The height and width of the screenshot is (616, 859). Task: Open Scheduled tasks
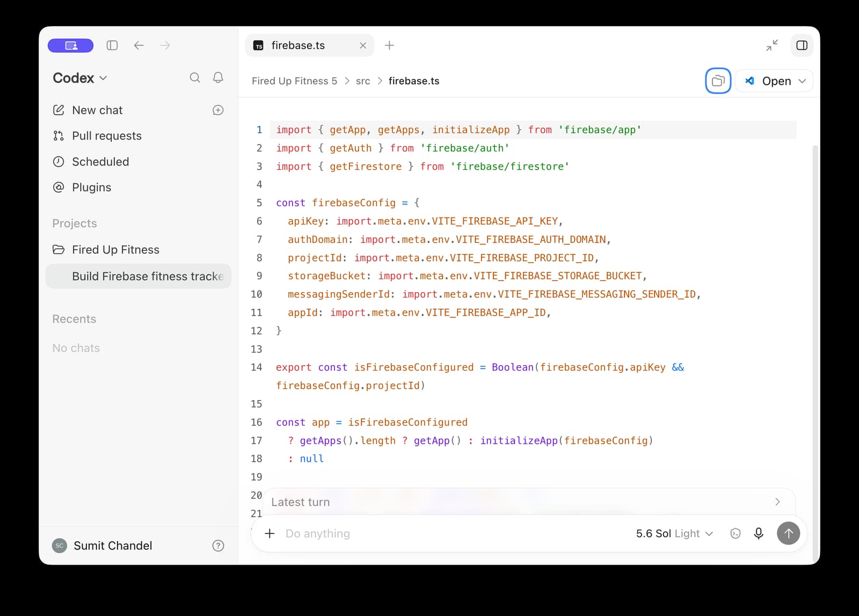[91, 162]
